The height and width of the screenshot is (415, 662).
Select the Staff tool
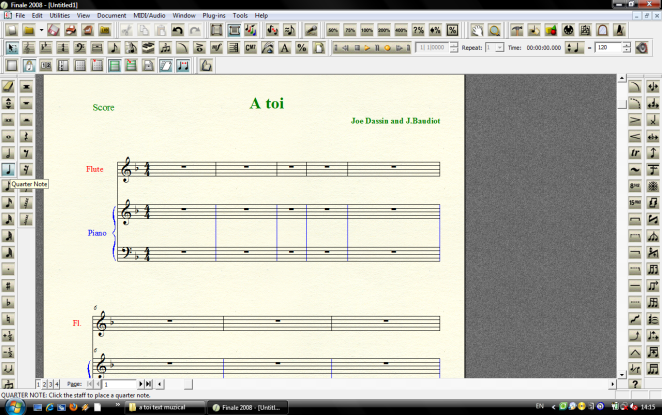[29, 48]
